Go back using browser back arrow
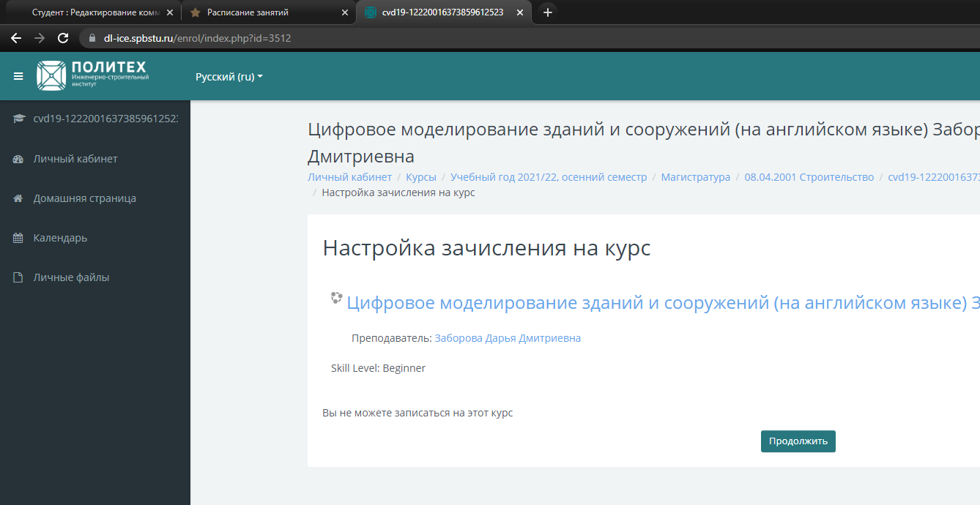 [x=16, y=38]
